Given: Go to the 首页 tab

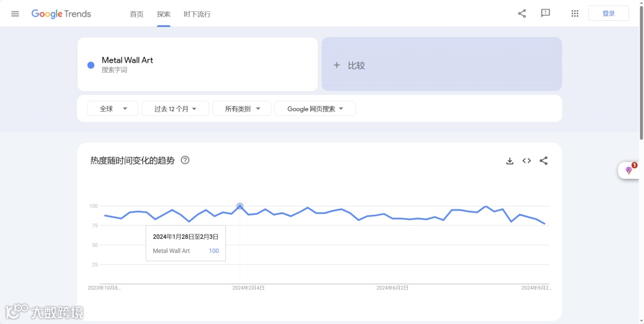Looking at the screenshot, I should 137,14.
